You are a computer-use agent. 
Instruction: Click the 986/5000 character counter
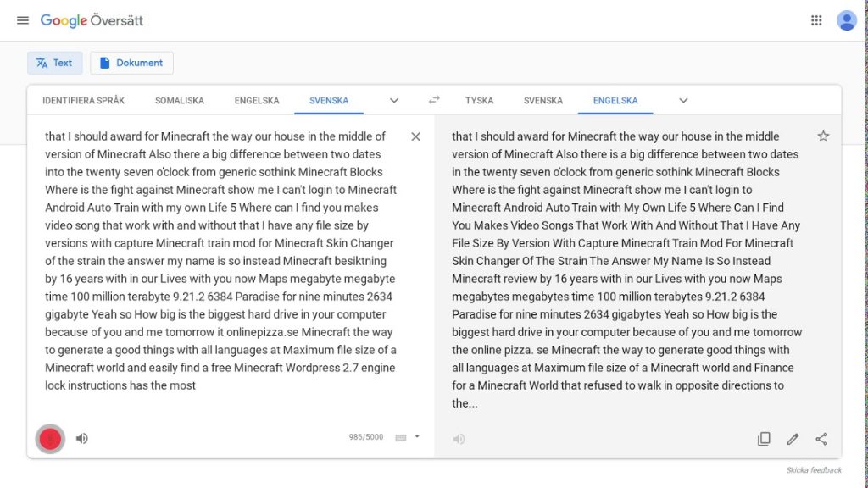(x=366, y=437)
